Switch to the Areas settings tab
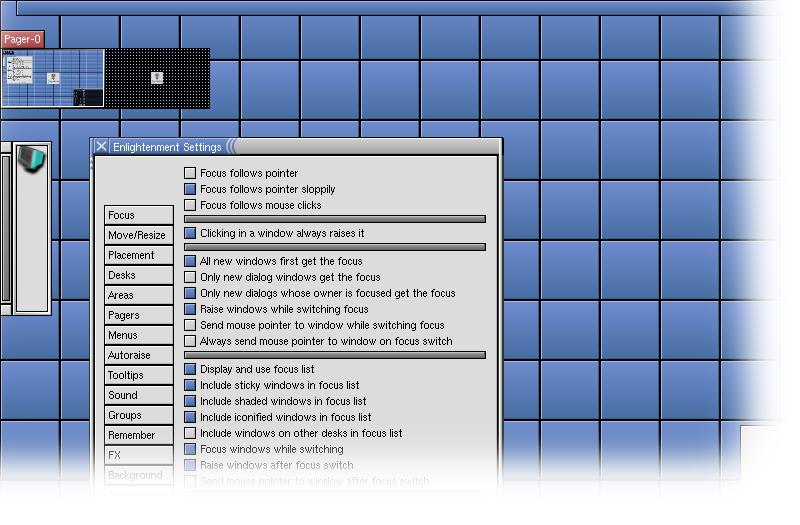This screenshot has width=800, height=525. pos(139,295)
